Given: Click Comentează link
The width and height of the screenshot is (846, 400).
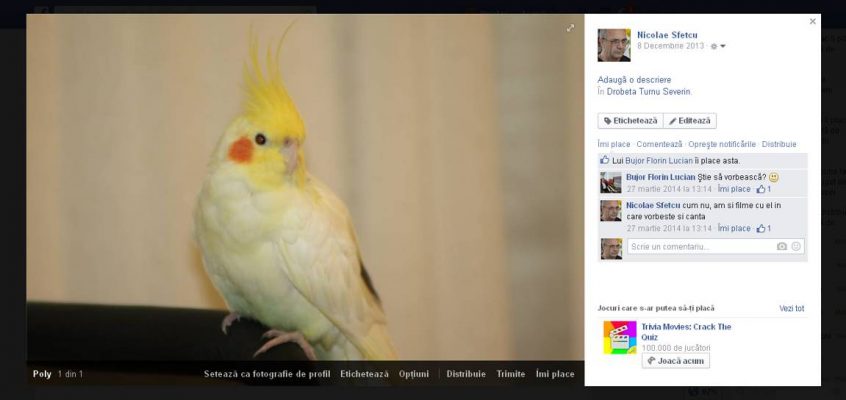Looking at the screenshot, I should pyautogui.click(x=659, y=145).
